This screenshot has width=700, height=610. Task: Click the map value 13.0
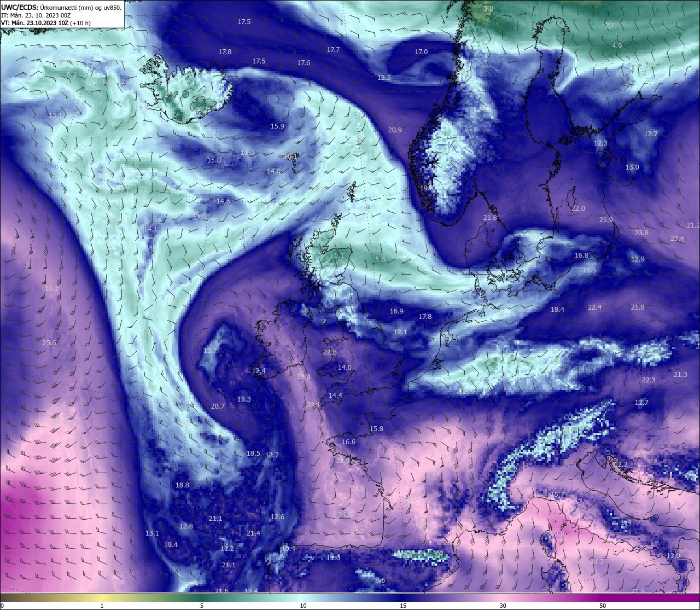pos(632,167)
